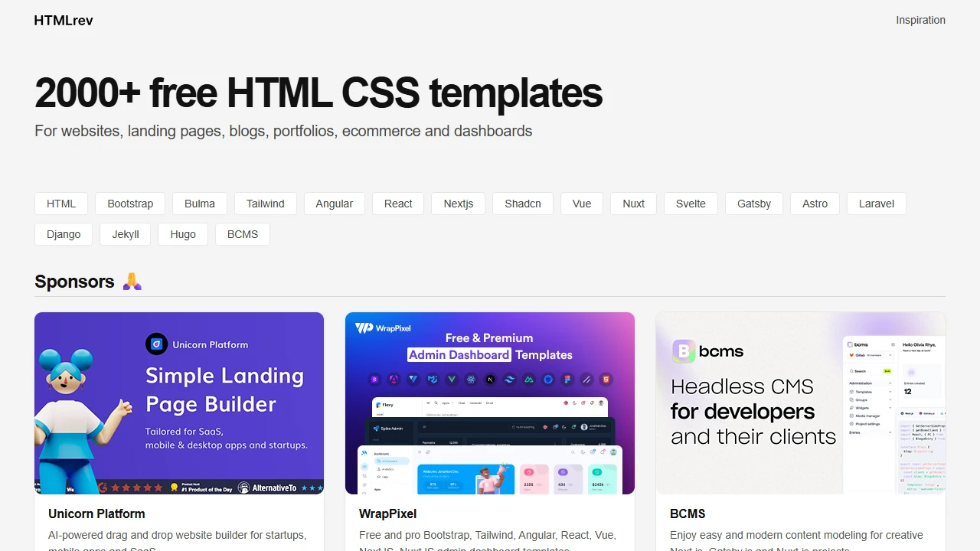Select the Tailwind icon in the WrapPixel banner
Viewport: 980px width, 551px height.
(x=509, y=379)
